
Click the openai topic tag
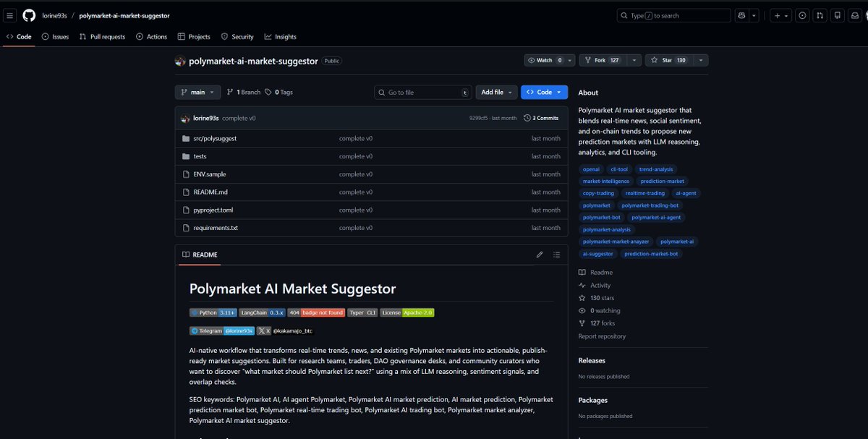point(591,169)
